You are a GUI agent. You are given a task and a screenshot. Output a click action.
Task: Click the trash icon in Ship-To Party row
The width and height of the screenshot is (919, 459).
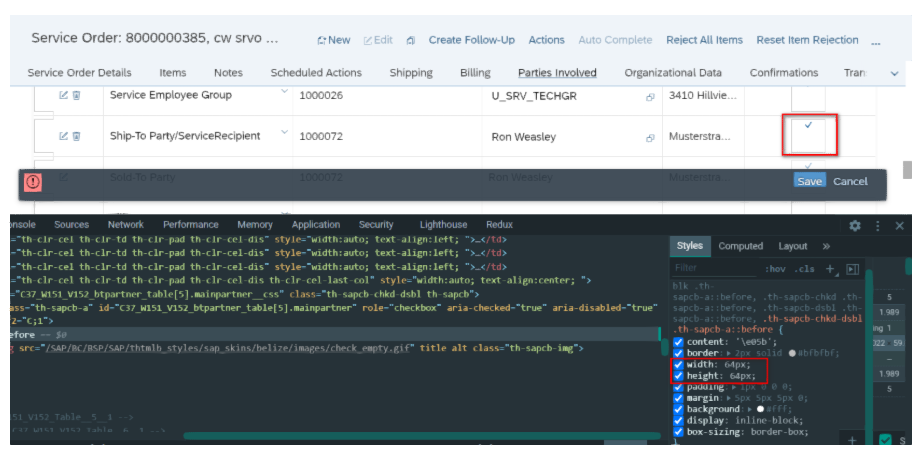pos(76,136)
